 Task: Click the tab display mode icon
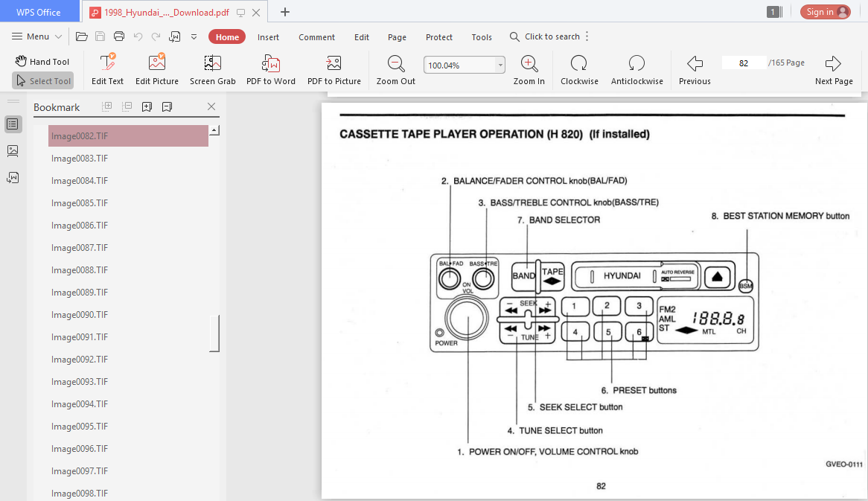click(x=240, y=12)
